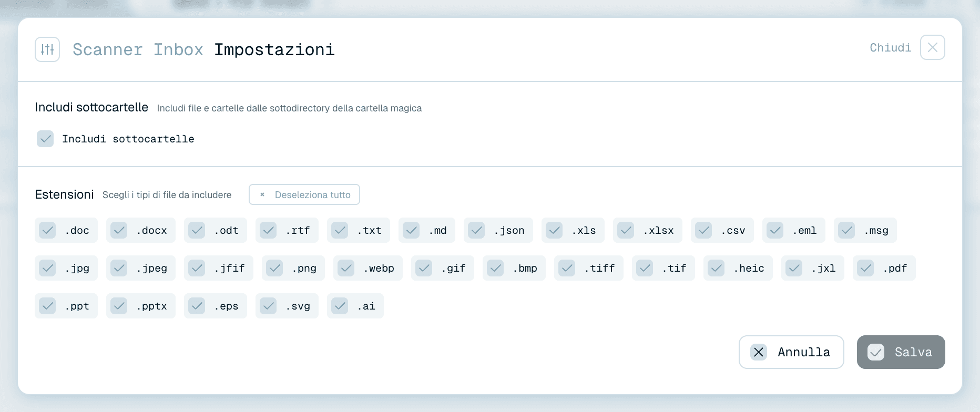The width and height of the screenshot is (980, 412).
Task: Click the Chiudi link
Action: point(891,48)
